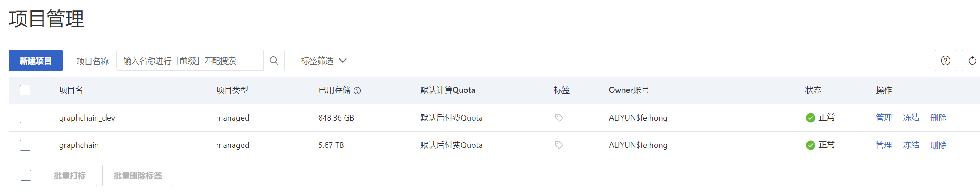The image size is (980, 195).
Task: Open the 项目名称 search type selector
Action: 93,61
